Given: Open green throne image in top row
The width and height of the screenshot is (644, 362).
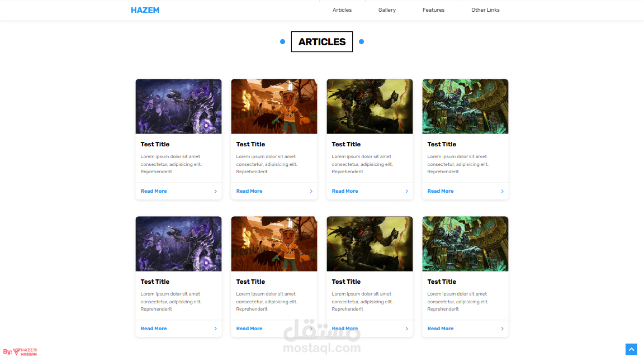Looking at the screenshot, I should [465, 106].
